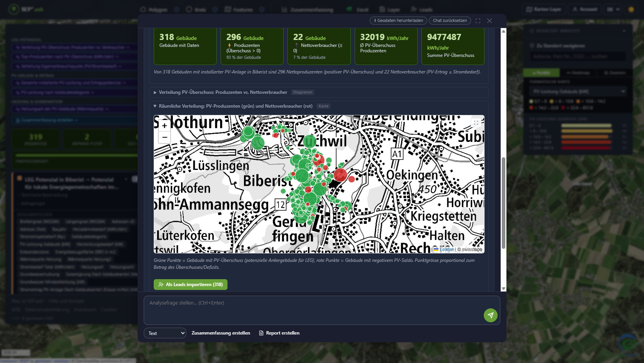Click the chat scrollbar thumb
The image size is (644, 363).
pos(503,203)
